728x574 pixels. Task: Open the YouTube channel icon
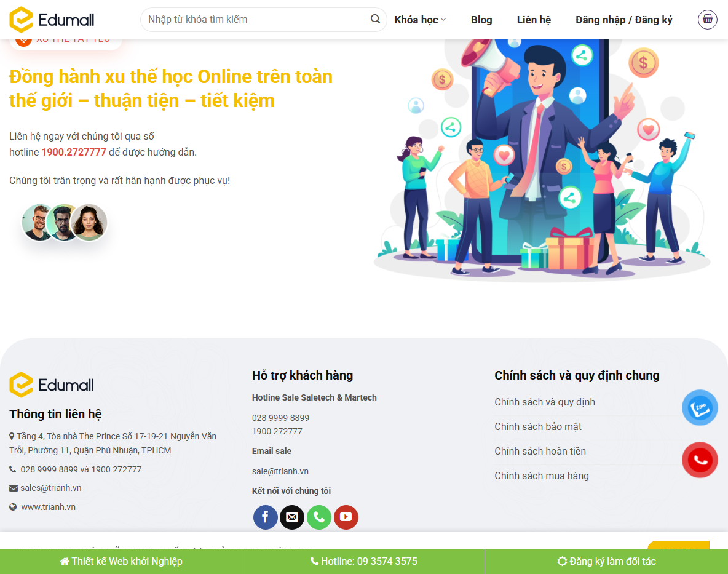346,517
